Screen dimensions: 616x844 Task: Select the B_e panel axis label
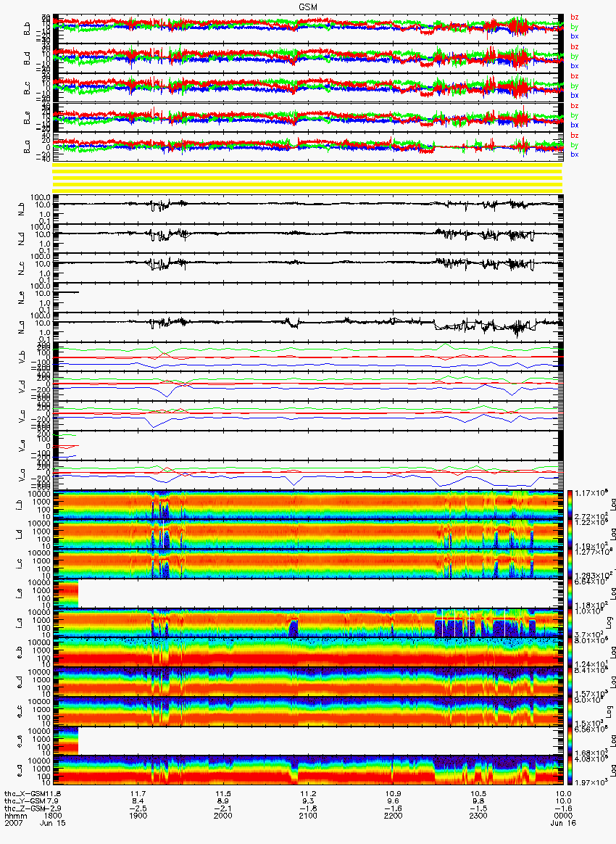click(x=28, y=117)
